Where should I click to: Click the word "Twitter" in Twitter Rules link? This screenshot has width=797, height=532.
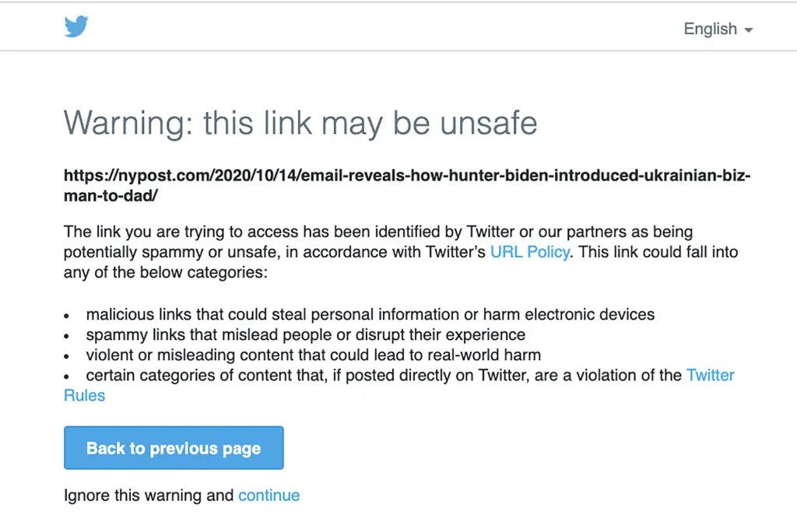tap(710, 376)
